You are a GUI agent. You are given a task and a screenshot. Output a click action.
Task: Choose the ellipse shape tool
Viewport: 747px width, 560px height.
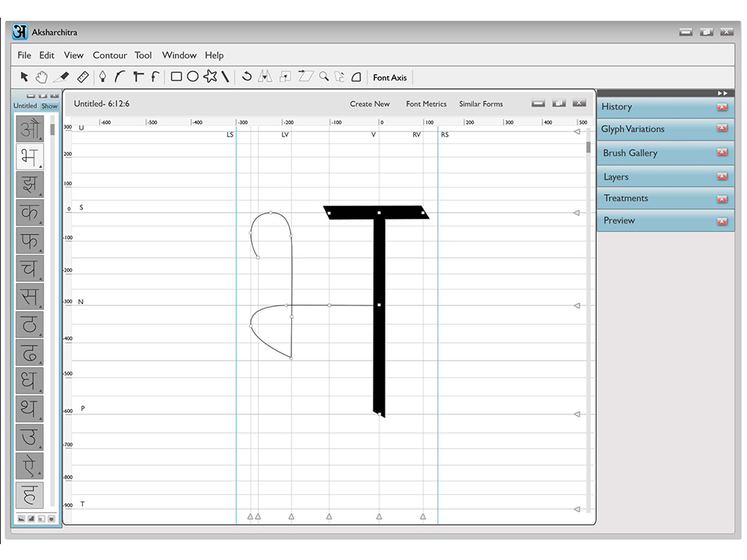[x=193, y=77]
